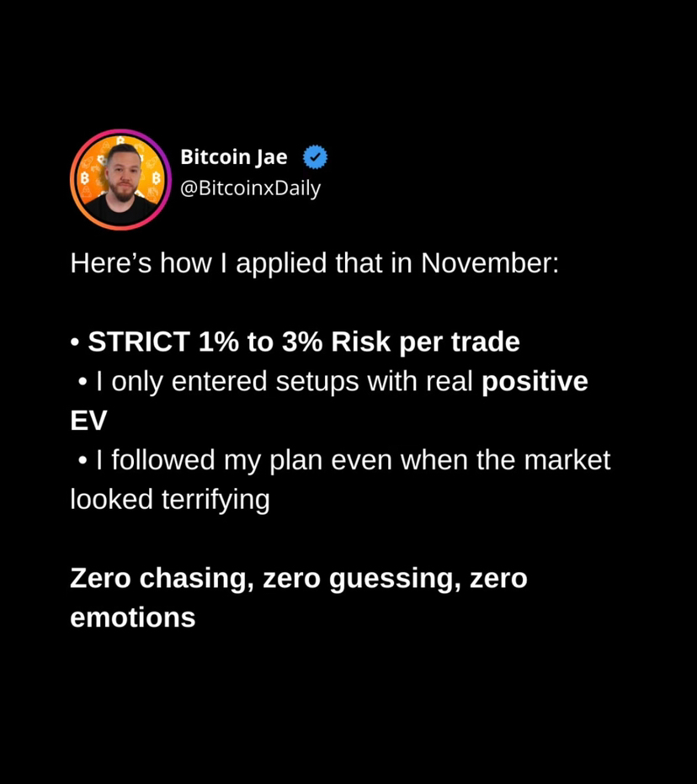Click the bold "EV" text
This screenshot has width=697, height=784.
[x=89, y=421]
